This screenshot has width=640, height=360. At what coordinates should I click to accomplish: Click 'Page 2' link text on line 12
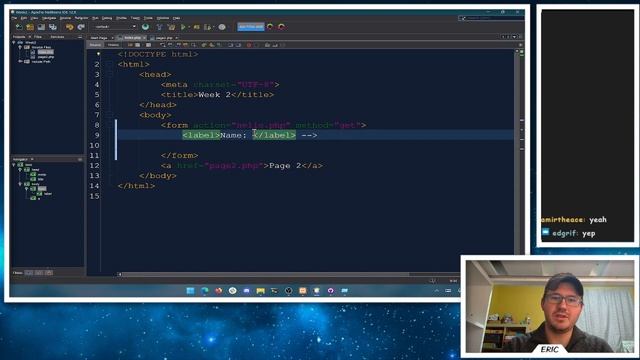(x=285, y=165)
